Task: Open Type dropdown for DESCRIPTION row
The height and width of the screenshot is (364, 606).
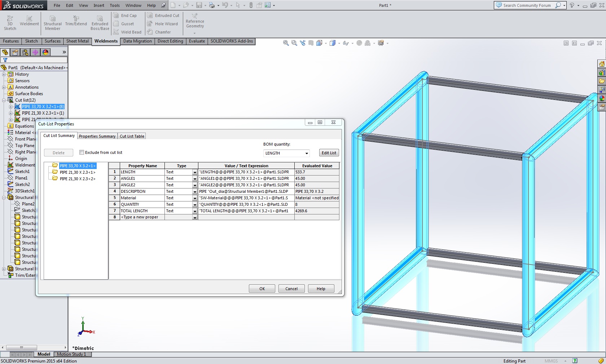Action: coord(195,192)
